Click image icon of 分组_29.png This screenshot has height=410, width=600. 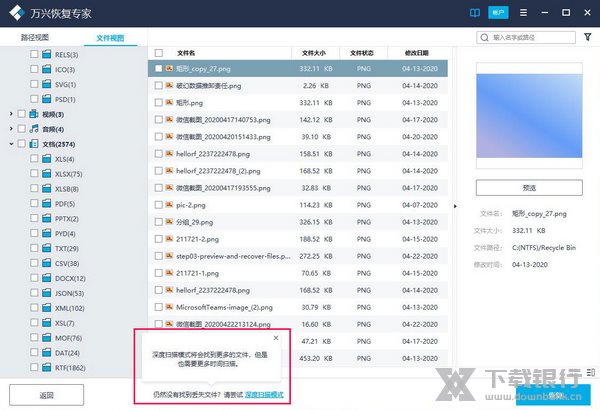[169, 222]
